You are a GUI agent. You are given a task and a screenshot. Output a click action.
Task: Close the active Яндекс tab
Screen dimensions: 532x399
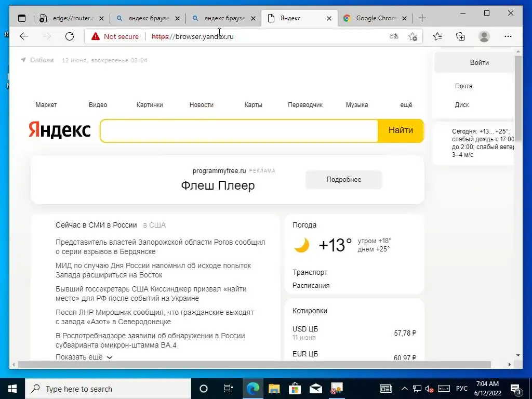point(329,18)
